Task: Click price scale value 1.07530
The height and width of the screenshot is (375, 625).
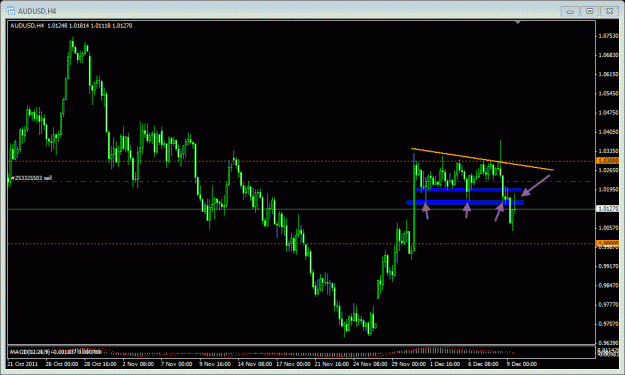Action: pyautogui.click(x=608, y=36)
